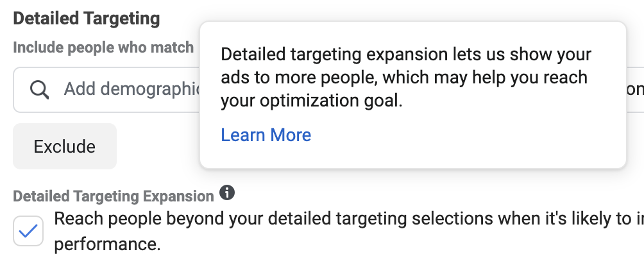Click the Exclude button
Image resolution: width=644 pixels, height=272 pixels.
point(65,146)
